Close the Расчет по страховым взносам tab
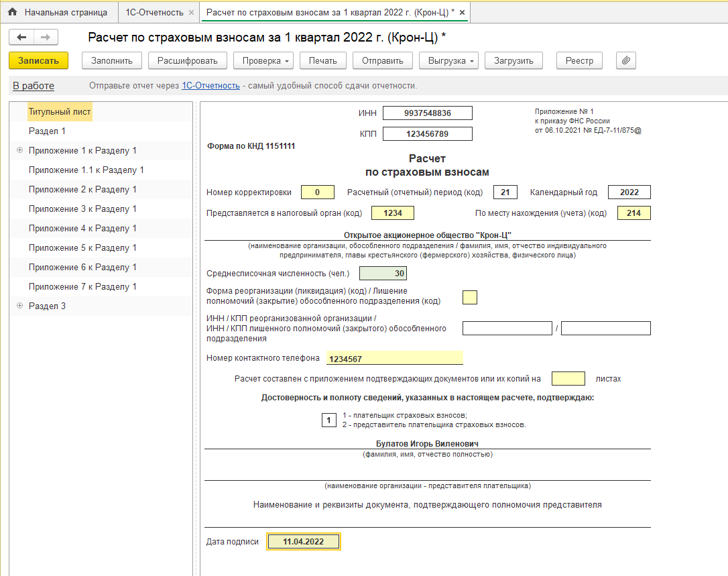Image resolution: width=728 pixels, height=576 pixels. pyautogui.click(x=462, y=13)
